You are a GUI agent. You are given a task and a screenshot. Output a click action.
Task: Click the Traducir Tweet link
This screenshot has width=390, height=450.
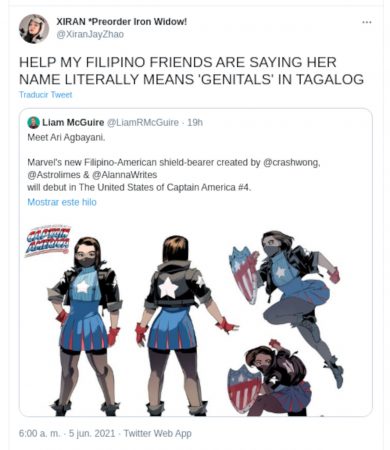point(46,95)
